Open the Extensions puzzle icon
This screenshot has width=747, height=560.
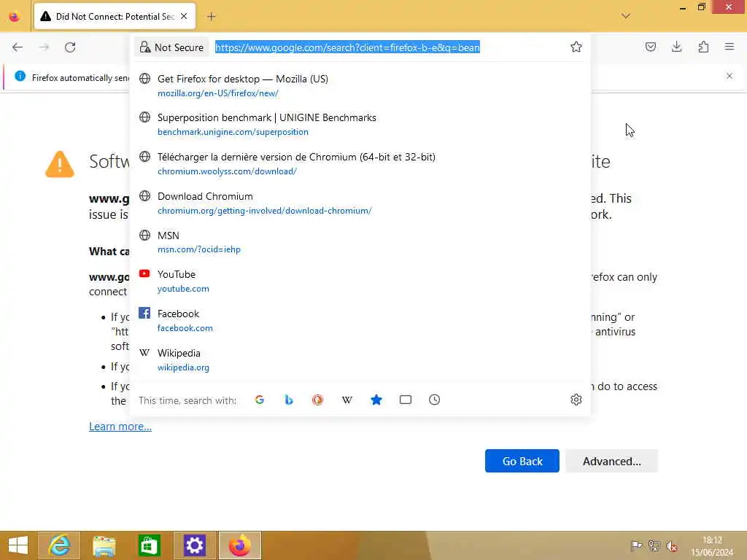pyautogui.click(x=703, y=47)
